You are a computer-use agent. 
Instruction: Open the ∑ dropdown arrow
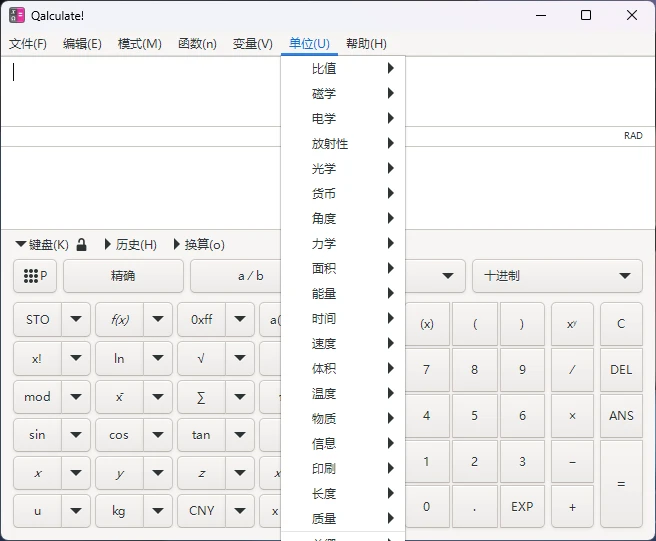coord(240,397)
